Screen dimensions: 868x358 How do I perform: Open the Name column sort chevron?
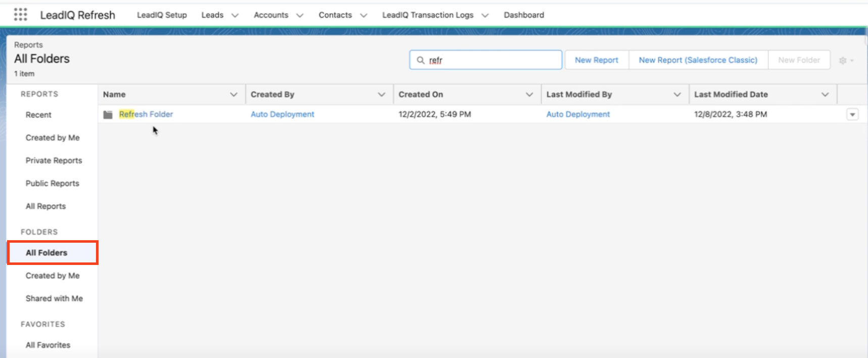click(x=233, y=95)
